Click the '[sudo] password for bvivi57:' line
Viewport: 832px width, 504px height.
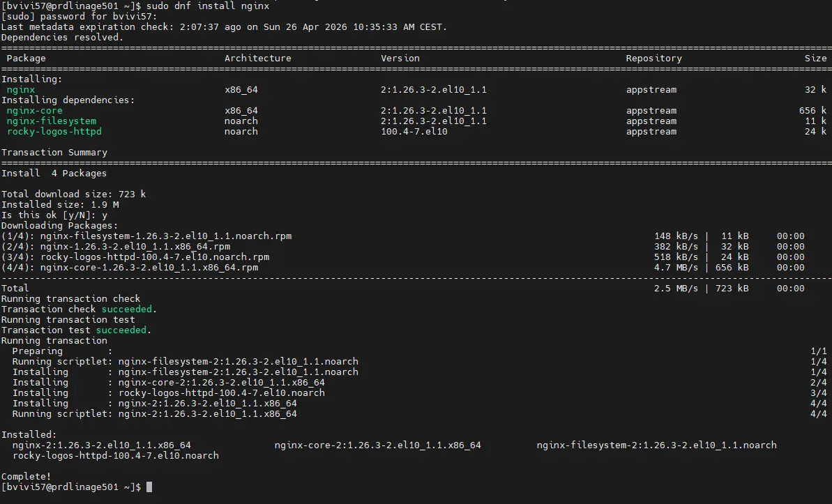pos(79,17)
